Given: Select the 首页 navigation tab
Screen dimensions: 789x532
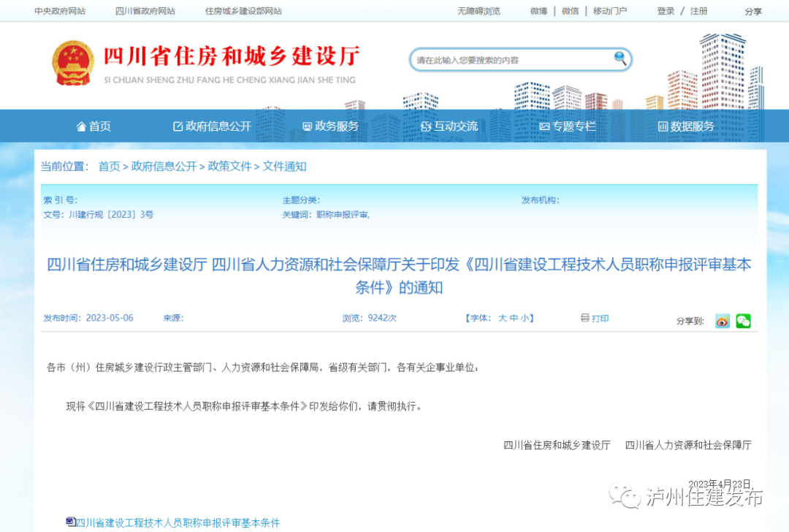Looking at the screenshot, I should click(100, 126).
